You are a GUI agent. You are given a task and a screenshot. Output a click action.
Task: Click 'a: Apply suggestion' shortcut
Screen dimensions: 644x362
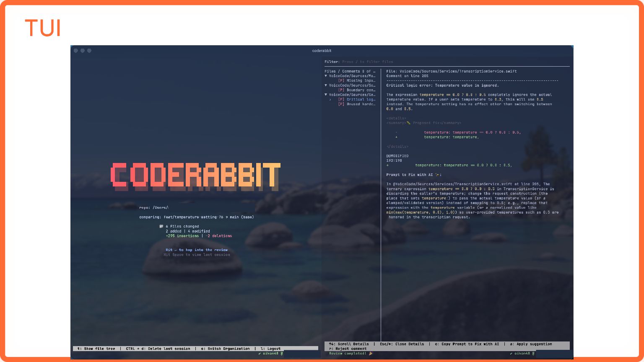(531, 344)
